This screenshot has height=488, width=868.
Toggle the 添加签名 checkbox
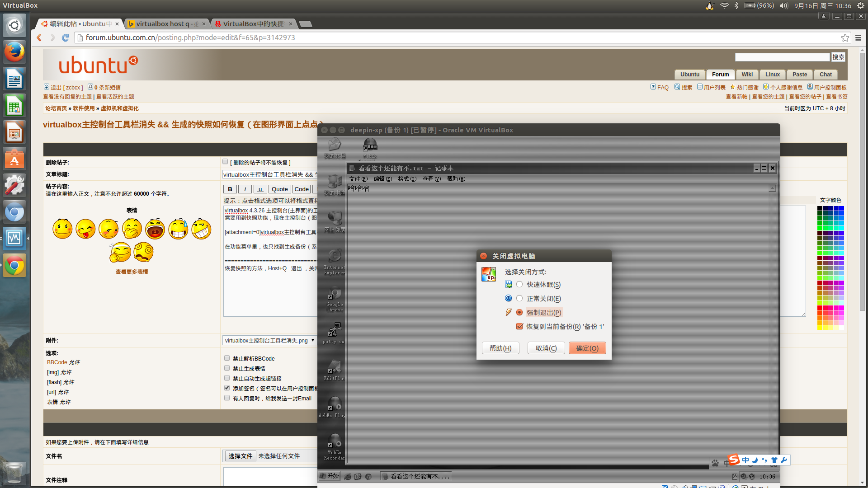(x=227, y=388)
